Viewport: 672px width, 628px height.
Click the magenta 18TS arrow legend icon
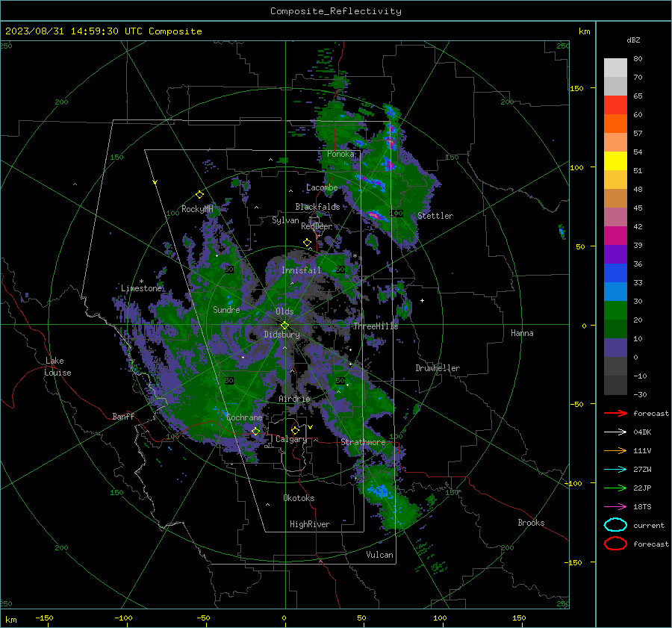[x=615, y=507]
